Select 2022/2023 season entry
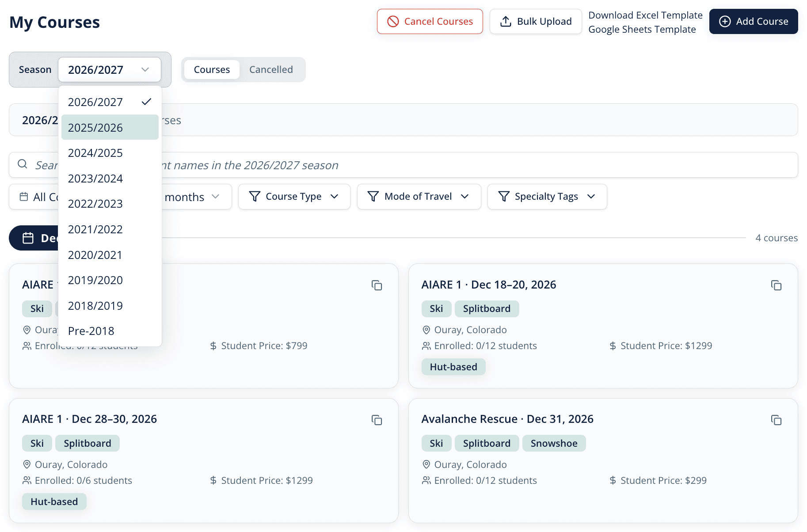Image resolution: width=807 pixels, height=532 pixels. 110,204
